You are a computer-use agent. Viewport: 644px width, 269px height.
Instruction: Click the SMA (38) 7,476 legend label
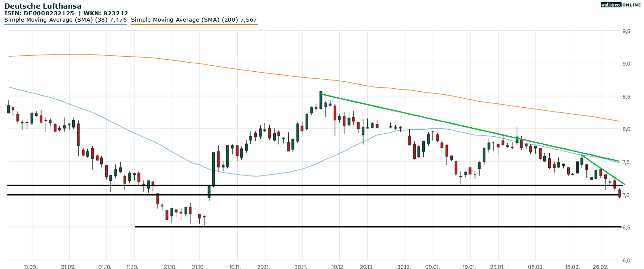point(65,19)
